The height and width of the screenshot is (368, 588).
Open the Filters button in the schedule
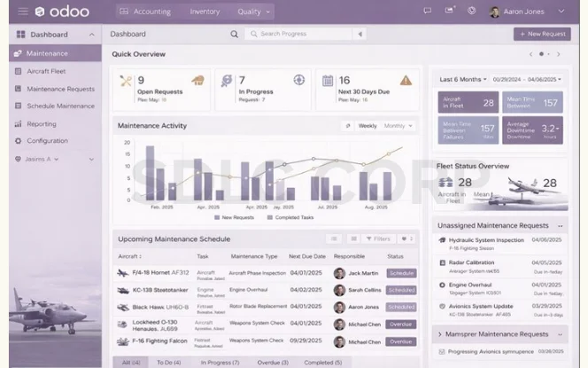click(378, 239)
